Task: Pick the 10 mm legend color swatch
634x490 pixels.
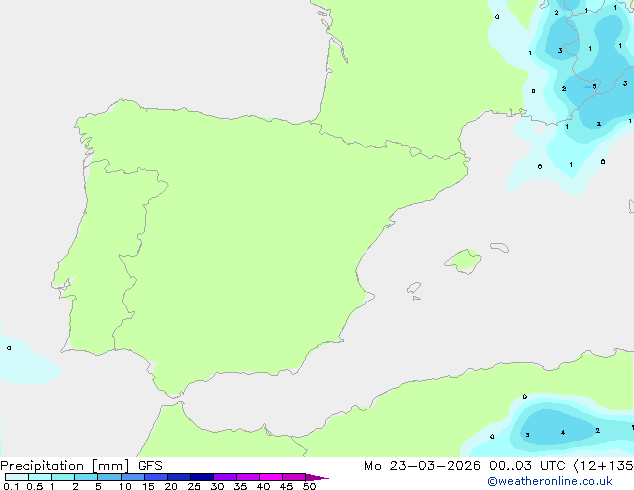Action: 132,477
